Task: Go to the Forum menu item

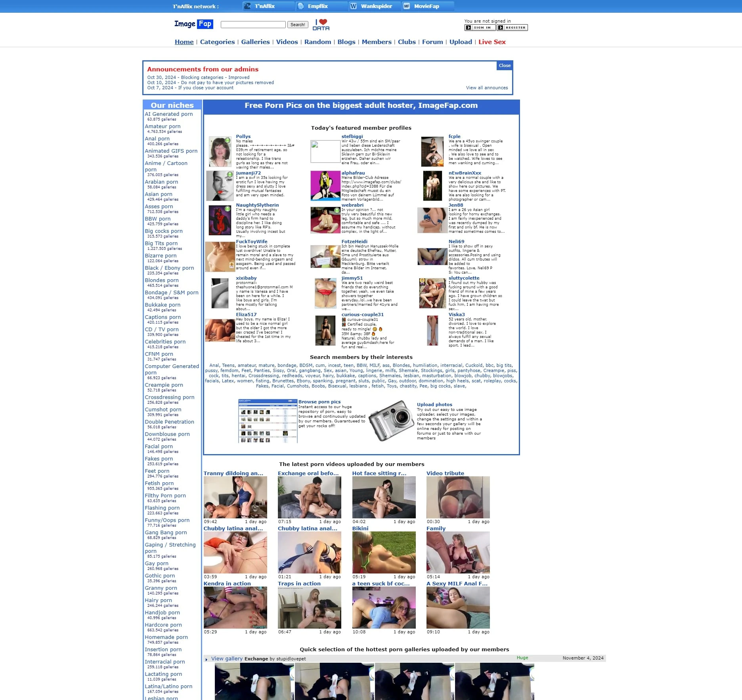Action: (432, 42)
